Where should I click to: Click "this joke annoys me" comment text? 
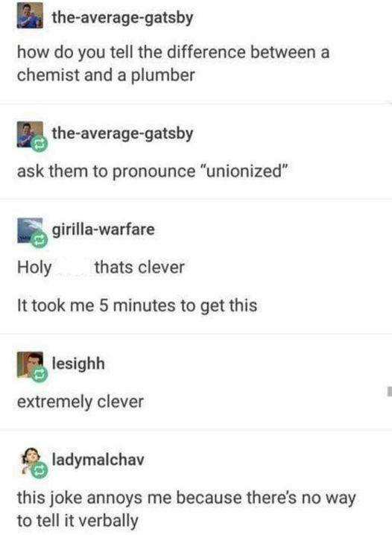point(186,509)
